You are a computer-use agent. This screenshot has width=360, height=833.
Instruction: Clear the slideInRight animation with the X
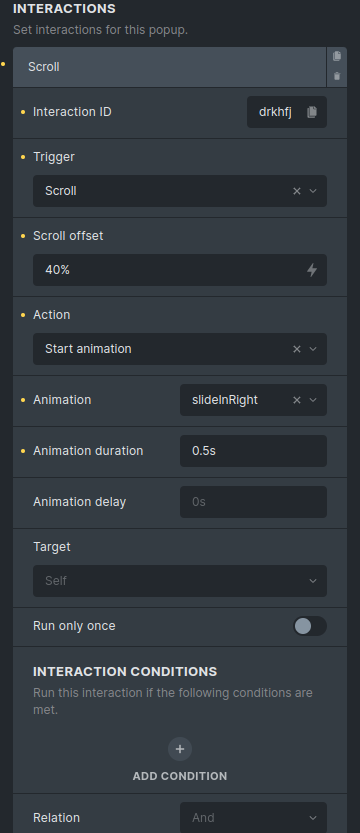[x=297, y=400]
